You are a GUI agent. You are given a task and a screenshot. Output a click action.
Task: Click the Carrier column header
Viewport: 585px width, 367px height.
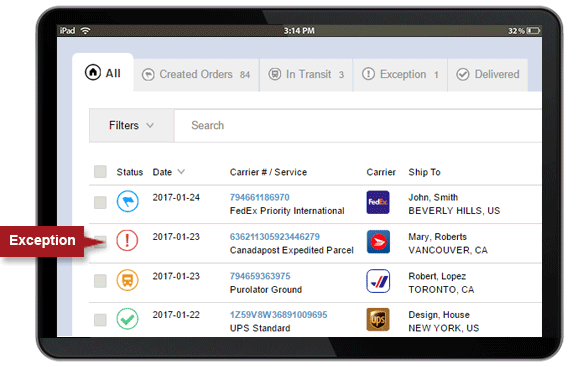coord(381,172)
